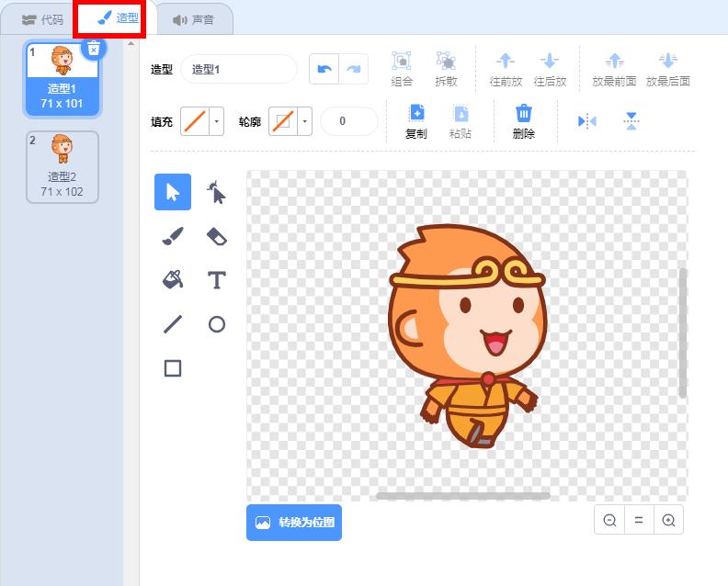Click the canvas vertical scrollbar

tap(682, 332)
